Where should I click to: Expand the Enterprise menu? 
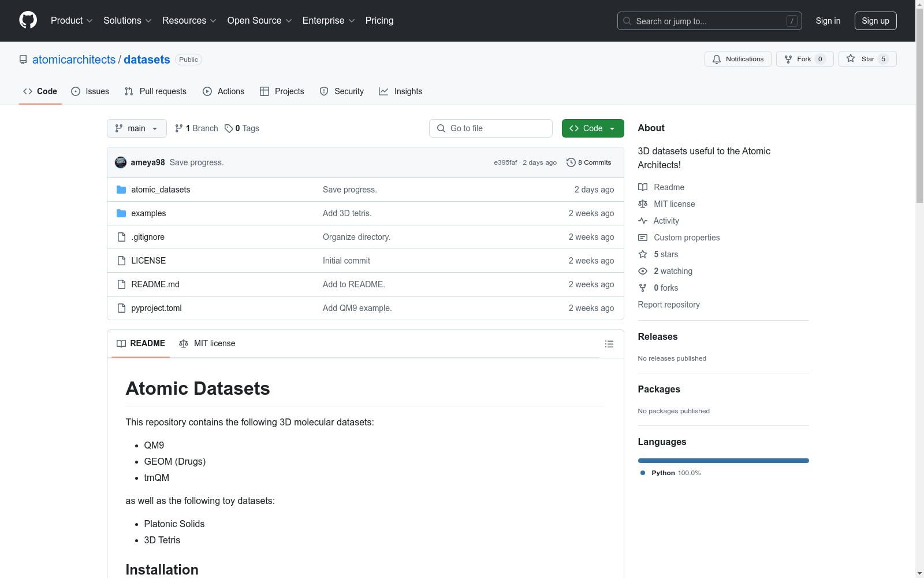329,20
